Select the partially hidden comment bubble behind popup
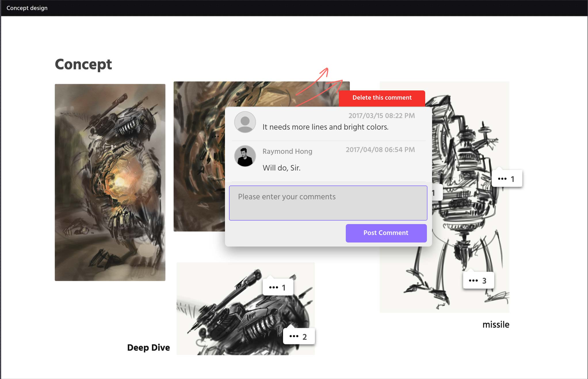 [x=437, y=192]
